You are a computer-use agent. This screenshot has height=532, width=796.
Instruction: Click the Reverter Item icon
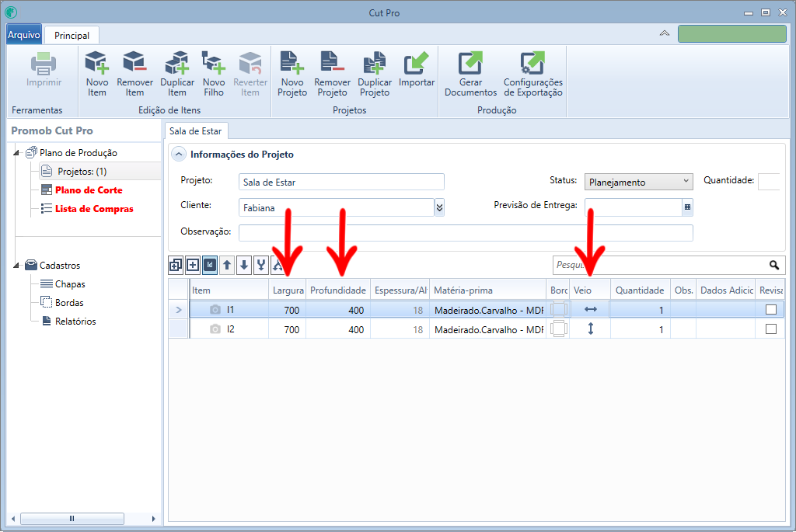coord(250,63)
